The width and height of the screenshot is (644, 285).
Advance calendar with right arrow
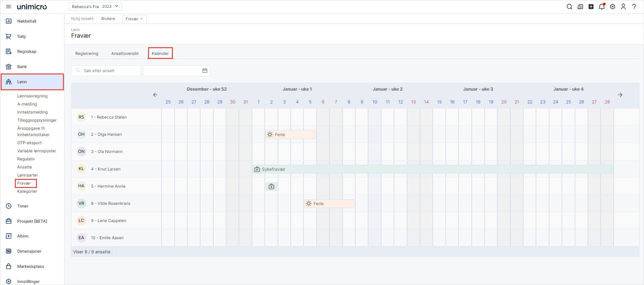pos(620,95)
